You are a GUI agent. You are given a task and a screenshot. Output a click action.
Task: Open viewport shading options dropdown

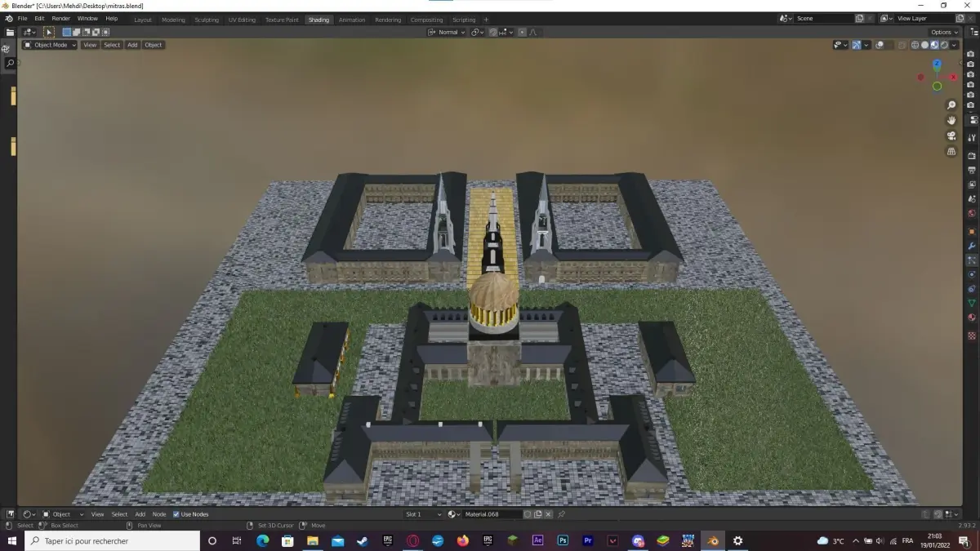click(x=955, y=45)
